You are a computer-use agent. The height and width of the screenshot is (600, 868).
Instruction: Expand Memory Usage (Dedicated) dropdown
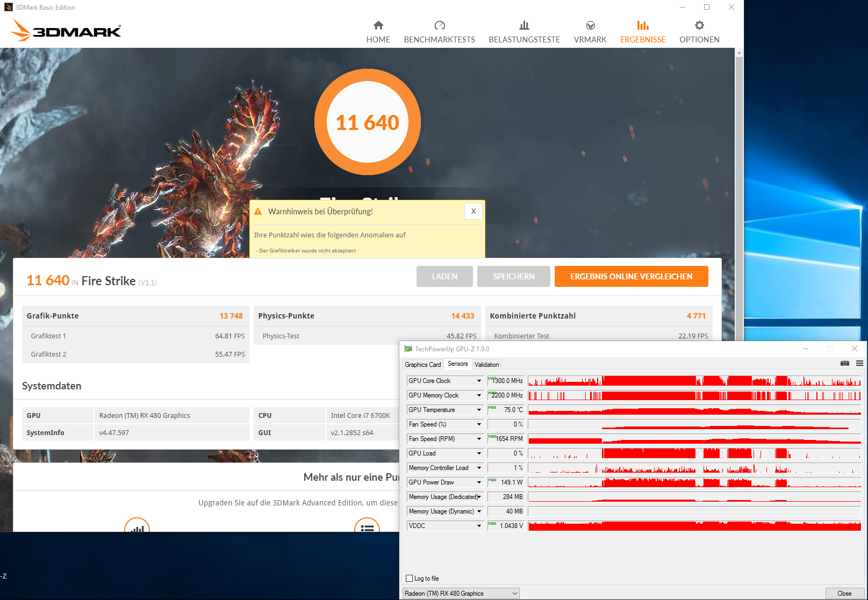[x=479, y=497]
